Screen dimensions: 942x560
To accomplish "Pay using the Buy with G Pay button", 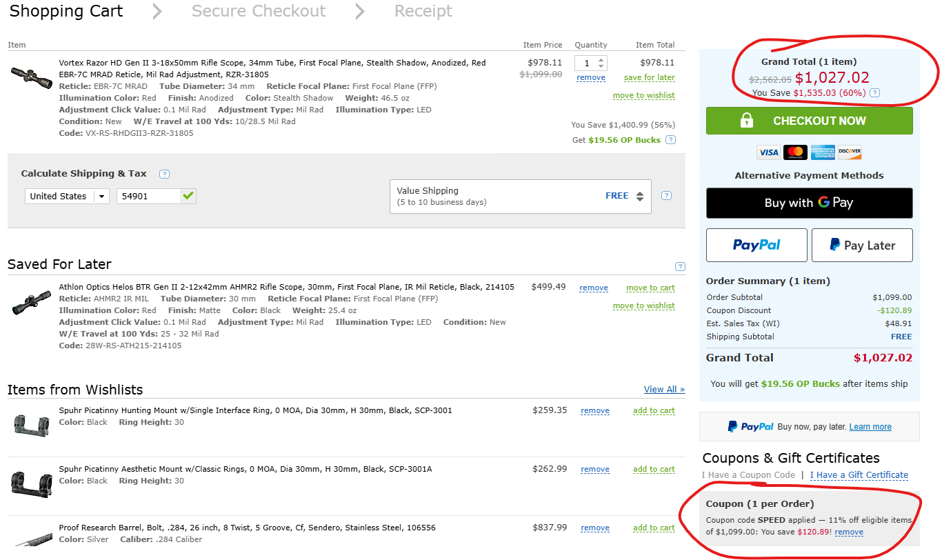I will (810, 203).
